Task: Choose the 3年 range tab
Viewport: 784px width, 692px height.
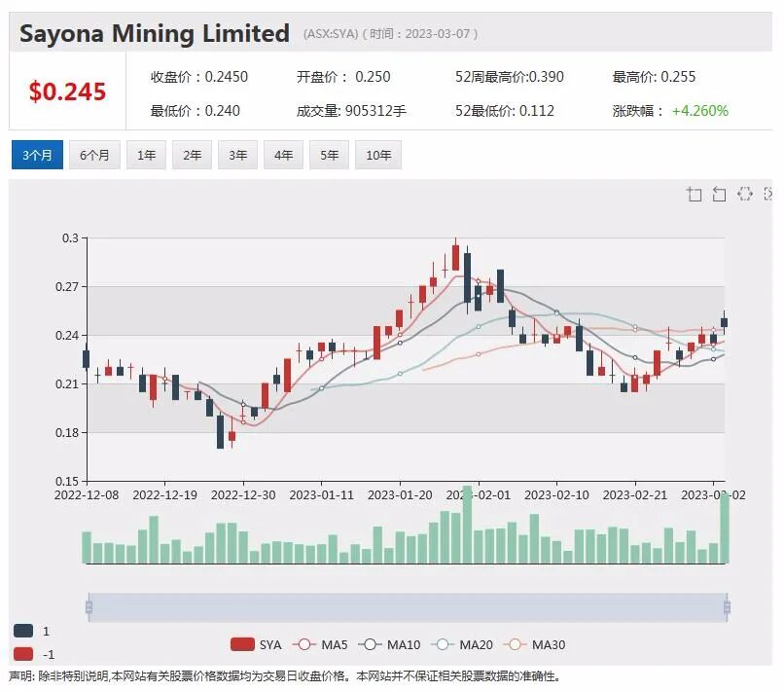Action: [x=237, y=155]
